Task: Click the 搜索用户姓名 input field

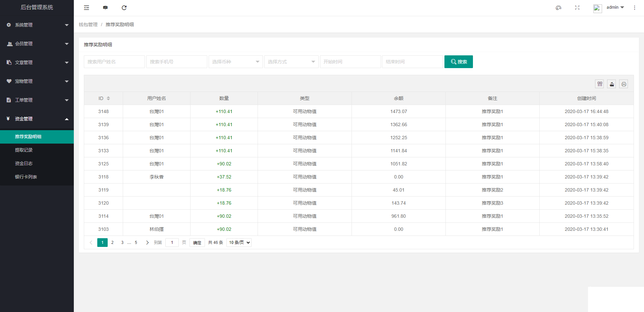Action: [114, 62]
